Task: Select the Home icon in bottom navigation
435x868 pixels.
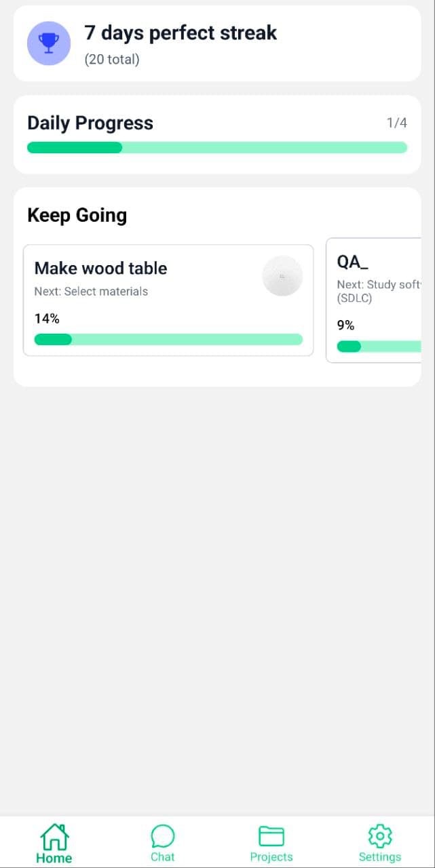Action: (x=54, y=837)
